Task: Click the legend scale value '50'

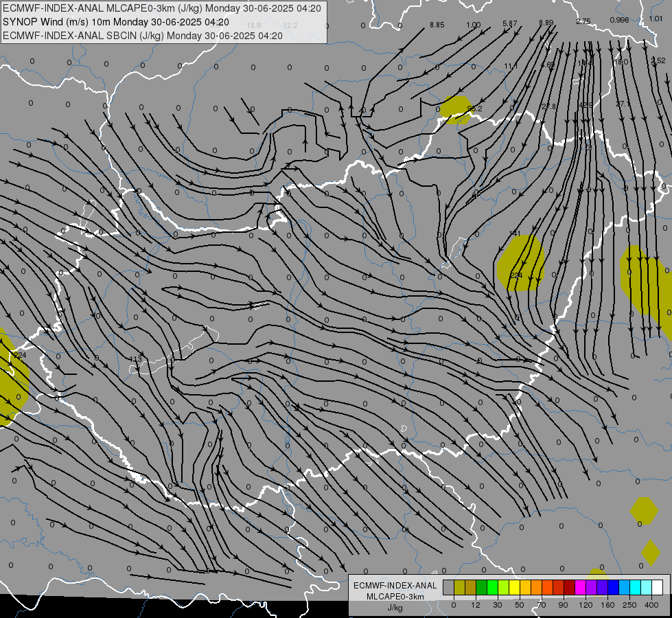Action: pos(520,605)
